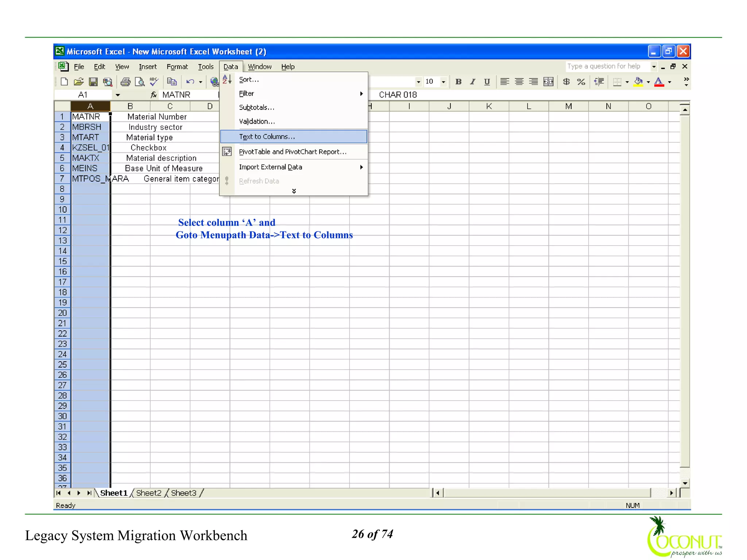Apply Currency style with dollar icon

tap(566, 82)
